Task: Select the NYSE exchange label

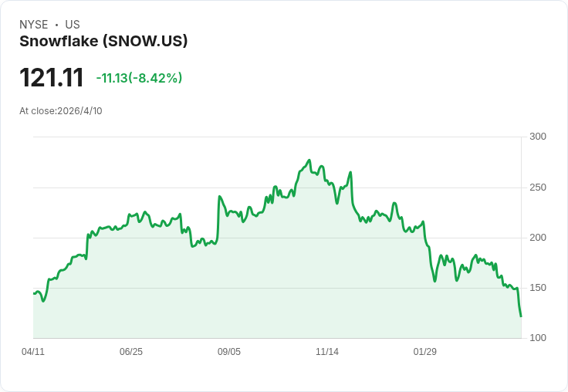Action: (34, 25)
